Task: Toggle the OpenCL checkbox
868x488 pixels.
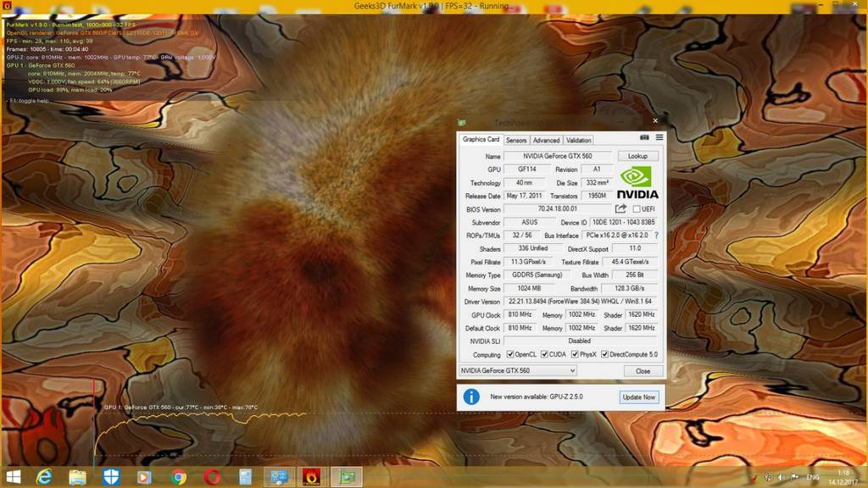Action: (510, 355)
